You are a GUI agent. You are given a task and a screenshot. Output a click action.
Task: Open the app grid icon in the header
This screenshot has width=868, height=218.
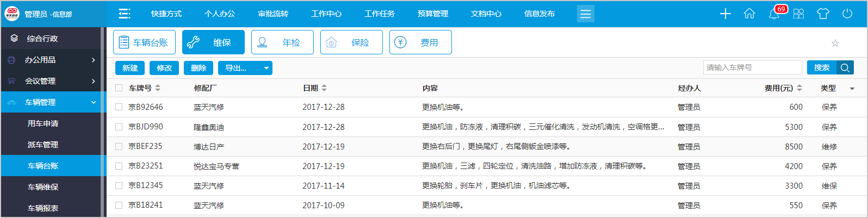798,14
